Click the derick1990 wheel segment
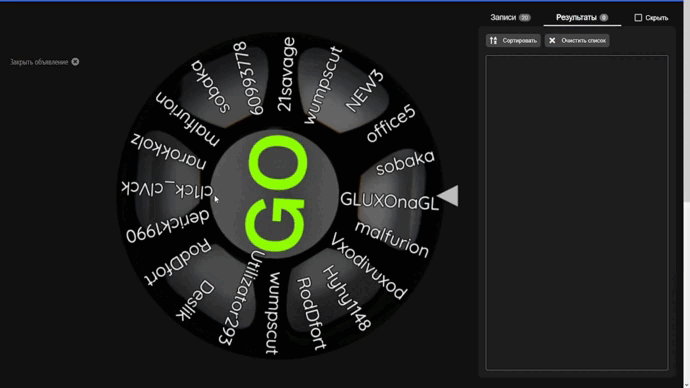This screenshot has height=388, width=690. coord(168,226)
